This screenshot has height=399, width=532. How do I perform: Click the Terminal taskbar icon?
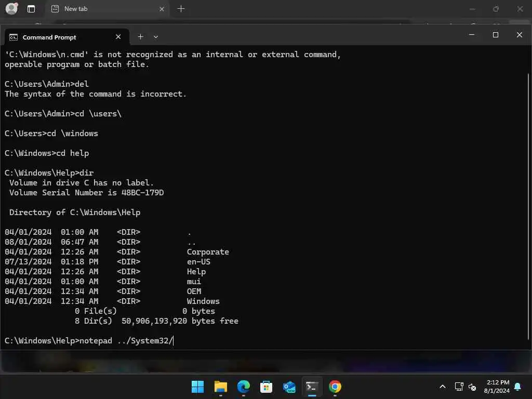[x=312, y=387]
